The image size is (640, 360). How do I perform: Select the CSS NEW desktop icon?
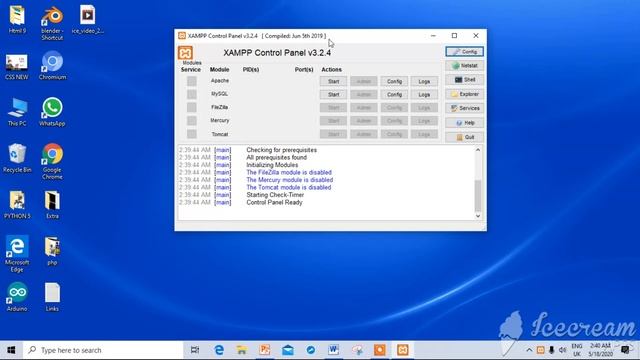tap(17, 67)
